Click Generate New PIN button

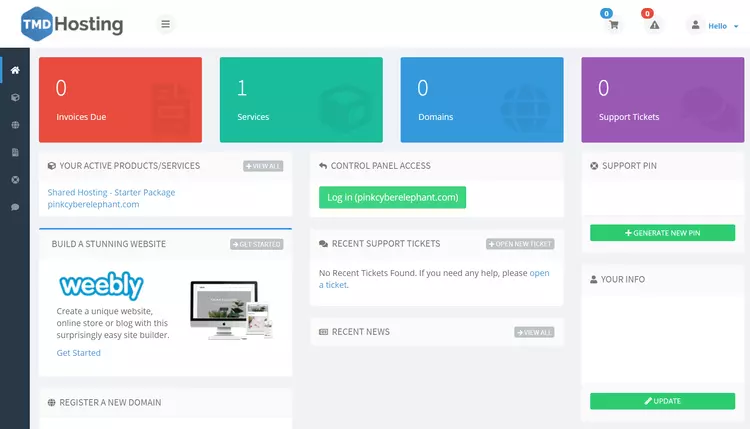[x=662, y=233]
